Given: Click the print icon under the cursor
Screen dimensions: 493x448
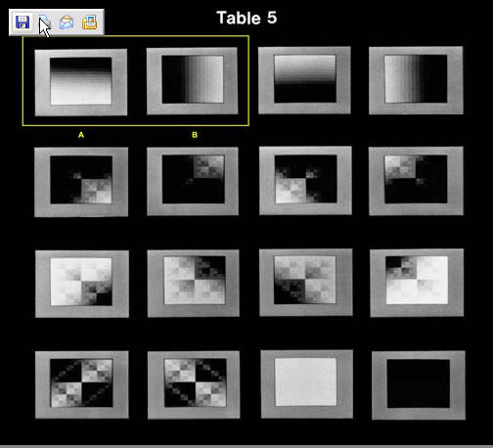Looking at the screenshot, I should tap(45, 22).
